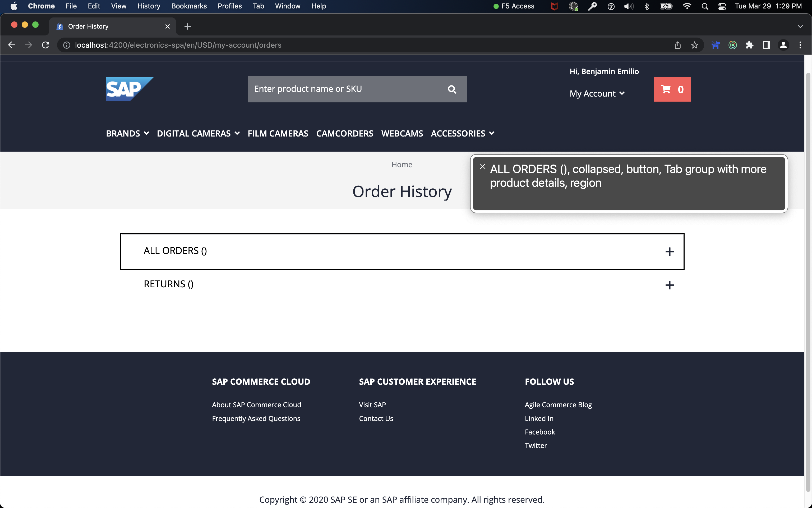Open the Chrome three-dot menu
The width and height of the screenshot is (812, 508).
[800, 45]
